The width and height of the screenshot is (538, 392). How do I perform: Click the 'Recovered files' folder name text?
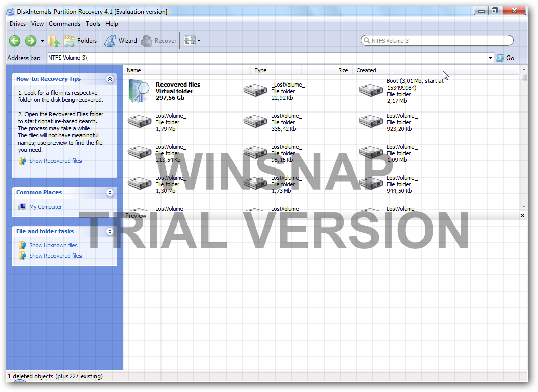pyautogui.click(x=178, y=85)
